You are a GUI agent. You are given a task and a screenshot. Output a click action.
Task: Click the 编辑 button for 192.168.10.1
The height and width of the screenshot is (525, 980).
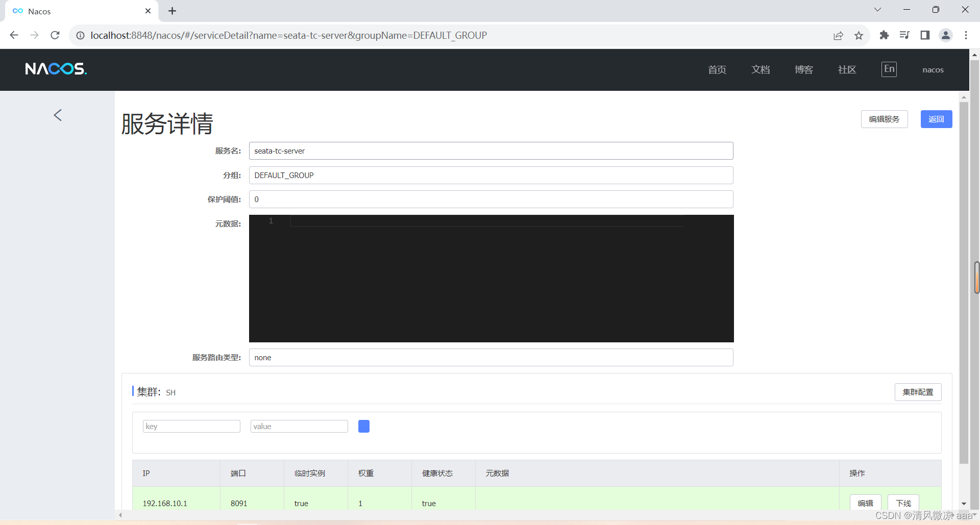865,503
